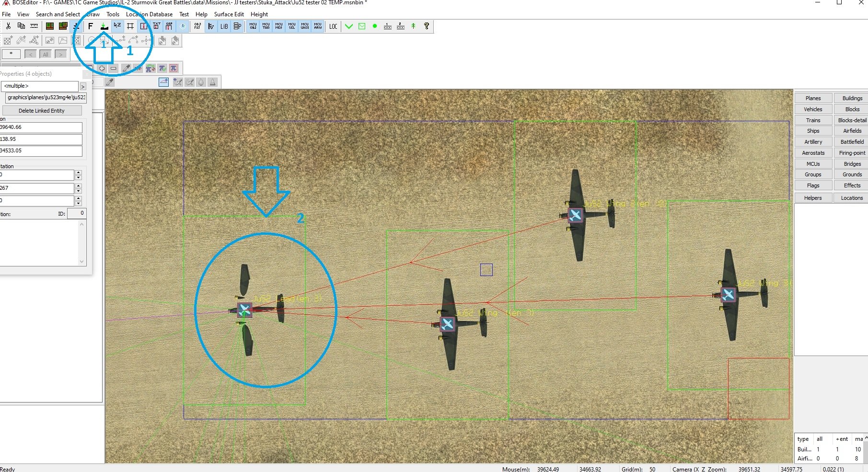Click the Delete Linked Entity button
Screen dimensions: 868x472
(x=42, y=111)
